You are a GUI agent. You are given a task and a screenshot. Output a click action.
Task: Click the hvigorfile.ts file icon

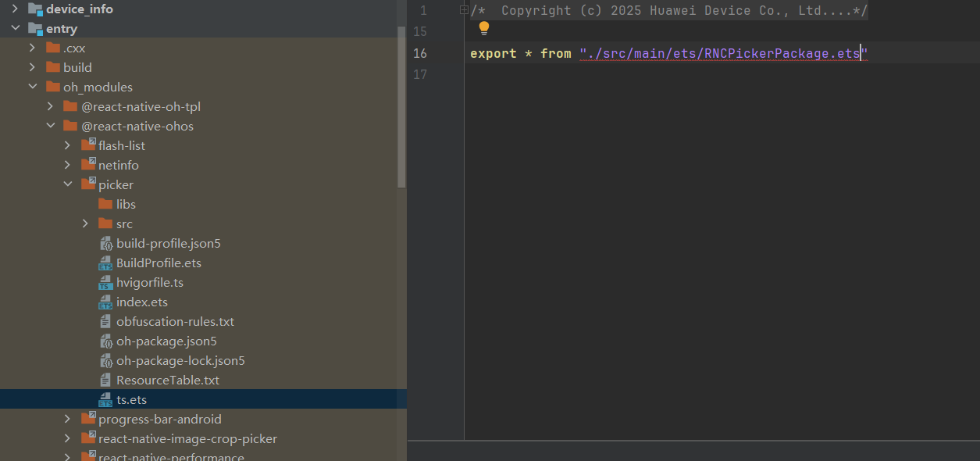click(x=105, y=282)
